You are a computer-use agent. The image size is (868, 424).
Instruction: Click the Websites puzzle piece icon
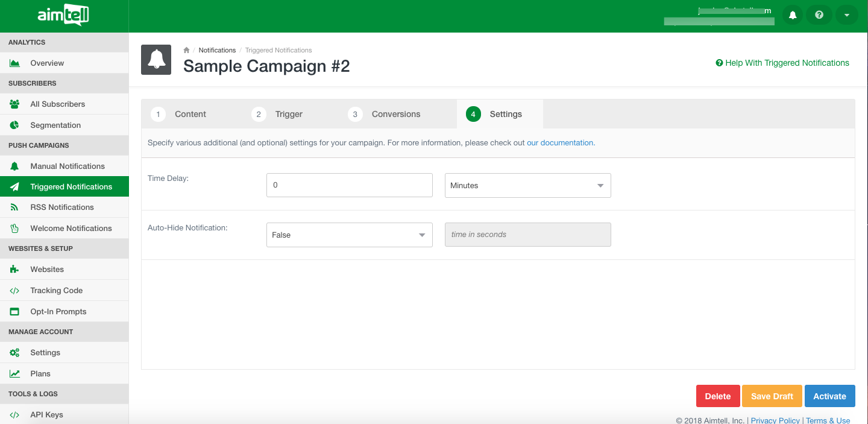pyautogui.click(x=15, y=270)
